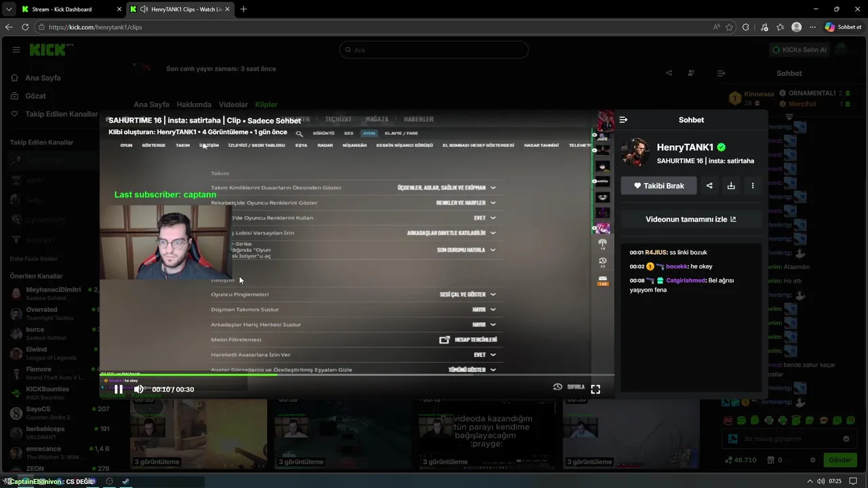Open chat settings gear icon
The image size is (868, 488).
tap(812, 460)
